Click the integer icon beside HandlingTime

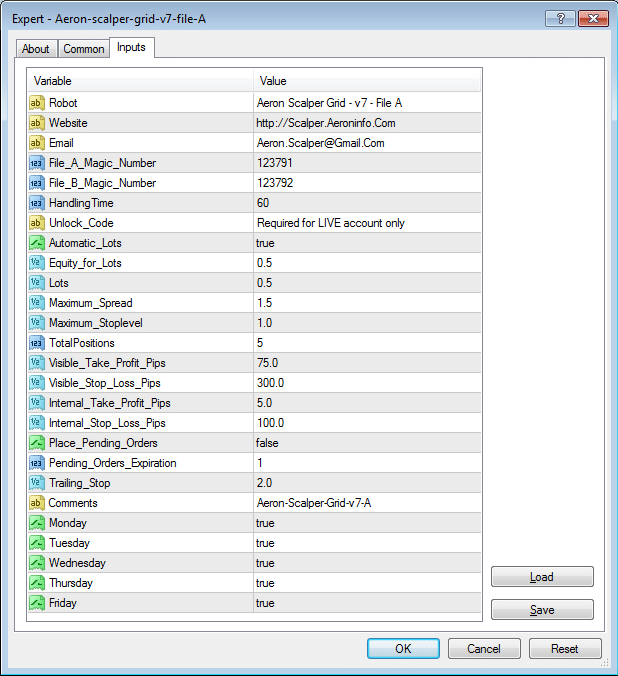pyautogui.click(x=37, y=203)
